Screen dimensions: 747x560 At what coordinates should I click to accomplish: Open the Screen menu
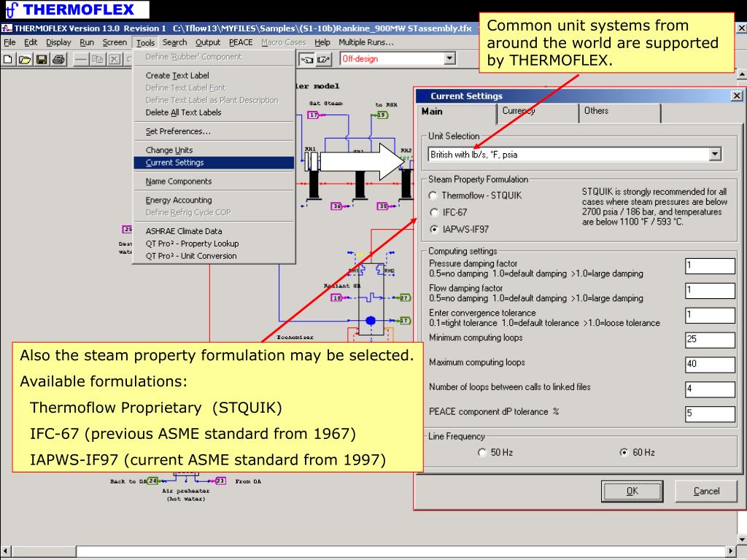point(115,42)
